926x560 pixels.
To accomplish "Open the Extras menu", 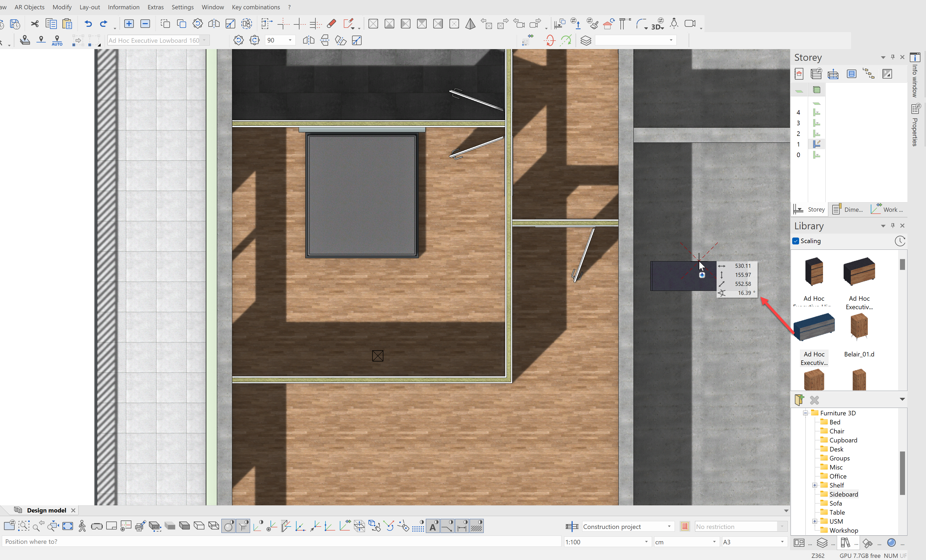I will [156, 7].
